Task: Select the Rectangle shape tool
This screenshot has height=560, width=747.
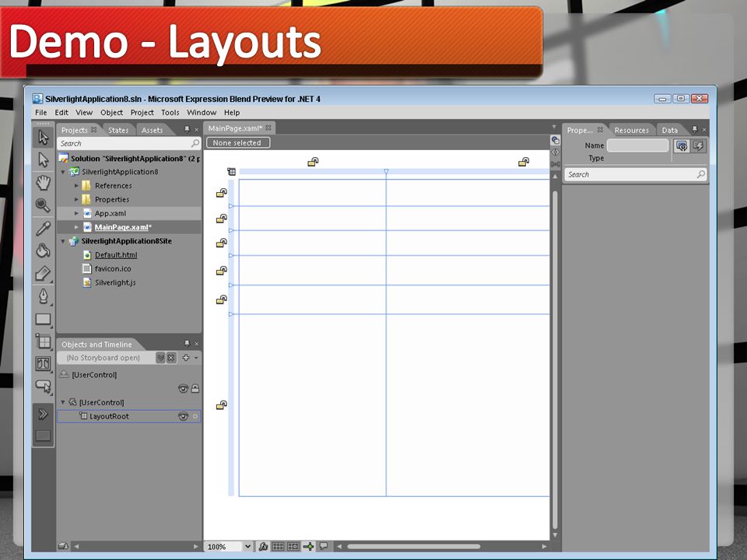Action: [44, 319]
